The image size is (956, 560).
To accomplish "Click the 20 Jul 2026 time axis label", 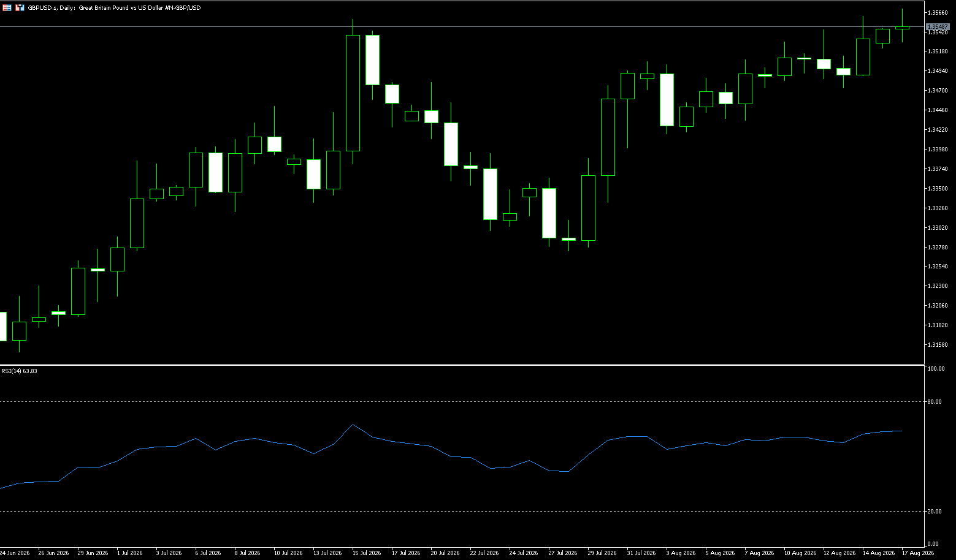I will pyautogui.click(x=445, y=553).
